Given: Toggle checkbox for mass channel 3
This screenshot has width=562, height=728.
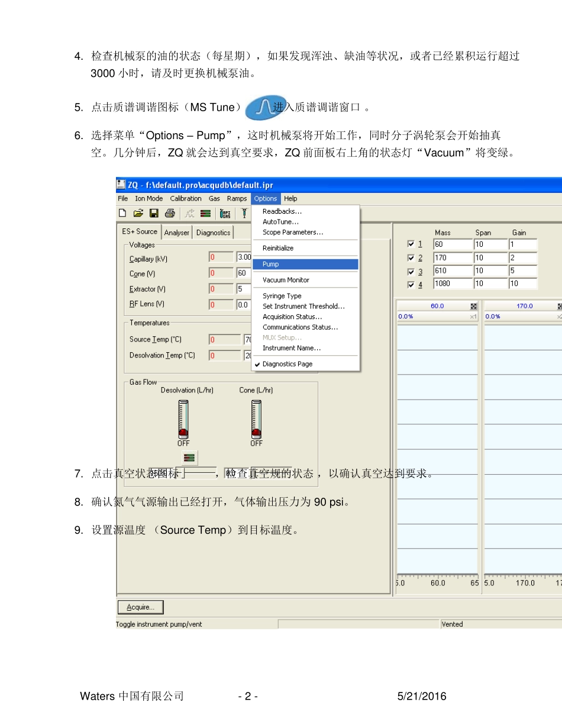Looking at the screenshot, I should point(411,272).
